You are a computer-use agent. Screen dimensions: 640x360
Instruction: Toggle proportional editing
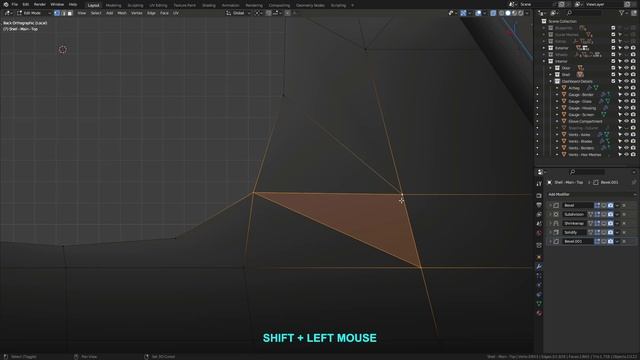click(x=287, y=13)
